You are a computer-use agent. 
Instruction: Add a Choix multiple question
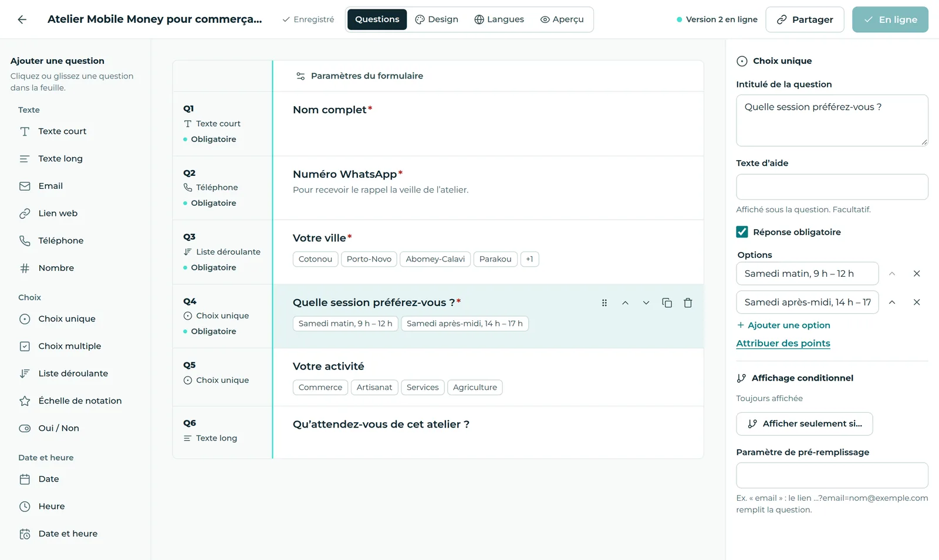click(75, 346)
